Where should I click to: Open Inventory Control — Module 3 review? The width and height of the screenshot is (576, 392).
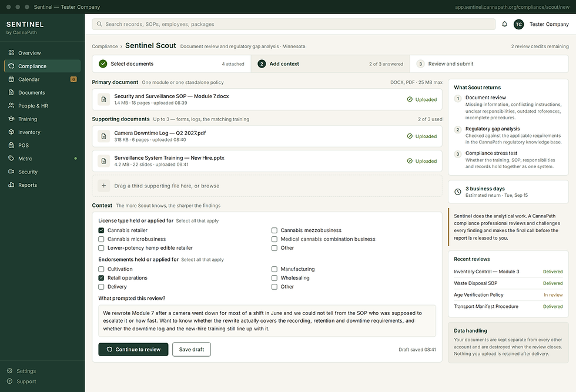508,272
